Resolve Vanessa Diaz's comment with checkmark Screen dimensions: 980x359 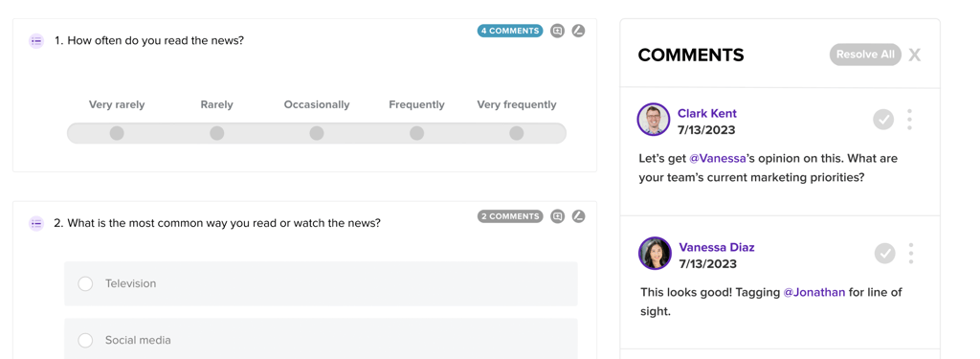click(884, 254)
